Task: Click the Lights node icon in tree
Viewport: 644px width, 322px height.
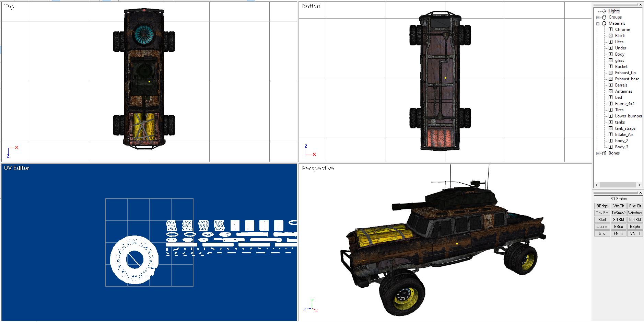Action: [x=604, y=11]
